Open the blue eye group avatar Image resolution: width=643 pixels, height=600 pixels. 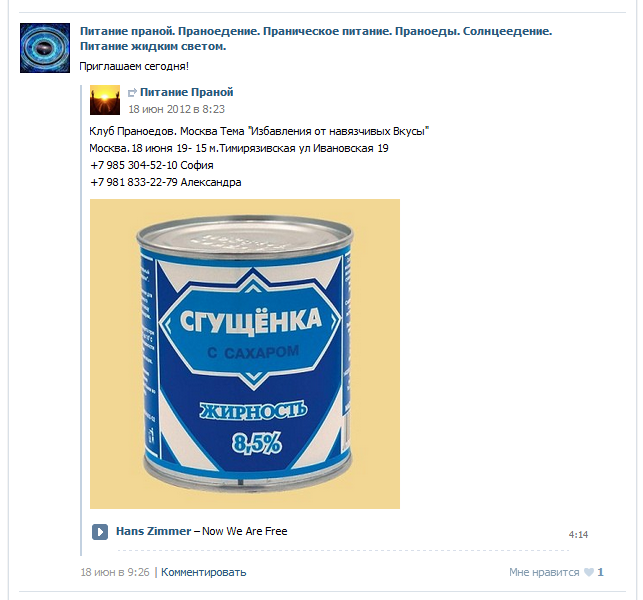tap(45, 48)
